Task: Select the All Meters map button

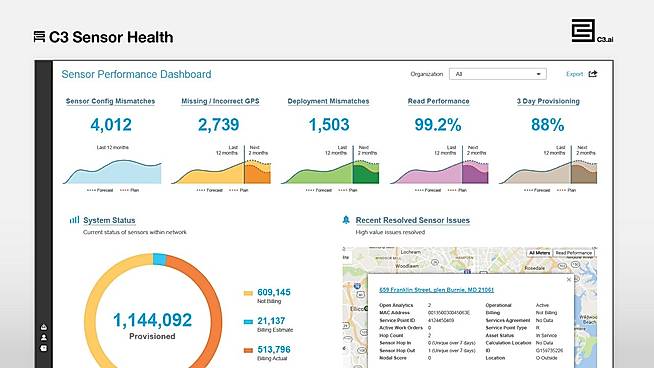Action: pos(539,253)
